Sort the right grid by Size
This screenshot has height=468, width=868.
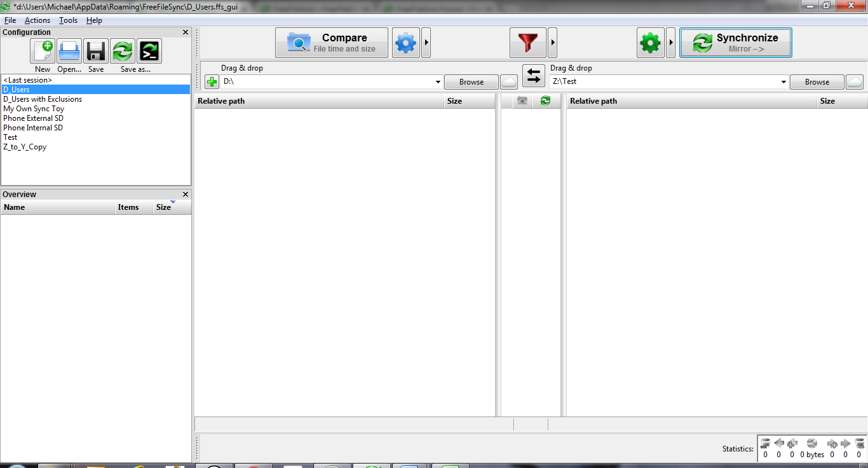point(842,101)
